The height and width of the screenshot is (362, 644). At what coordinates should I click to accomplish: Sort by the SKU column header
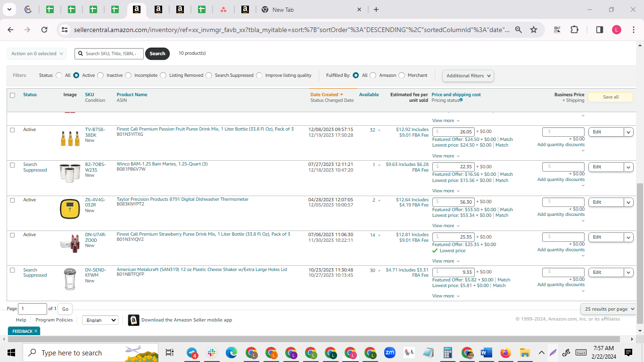90,95
